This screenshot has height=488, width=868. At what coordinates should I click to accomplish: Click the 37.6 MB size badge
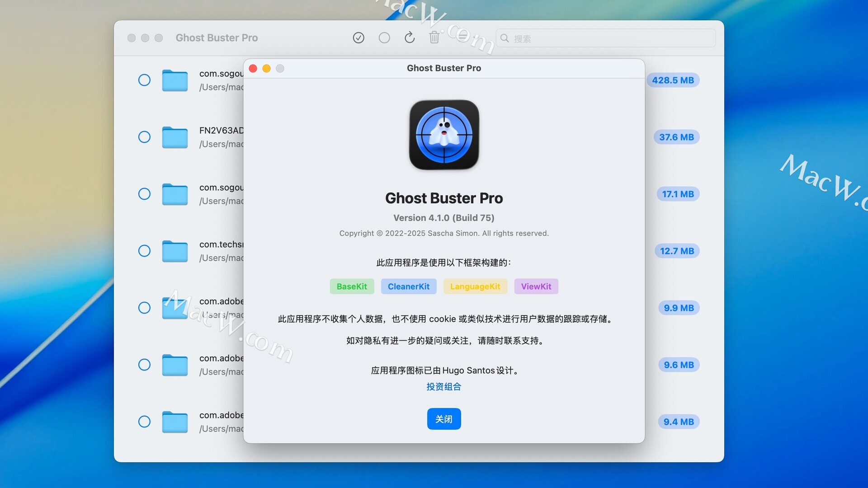pyautogui.click(x=676, y=137)
